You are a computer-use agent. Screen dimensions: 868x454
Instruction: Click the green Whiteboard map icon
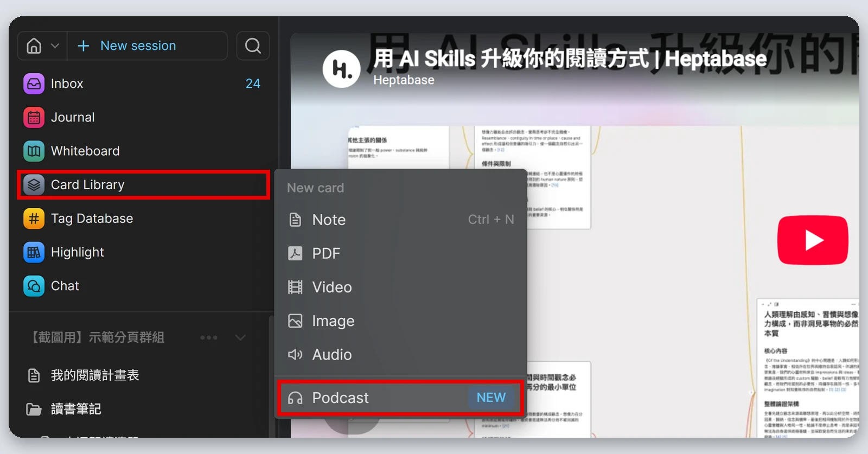click(34, 151)
